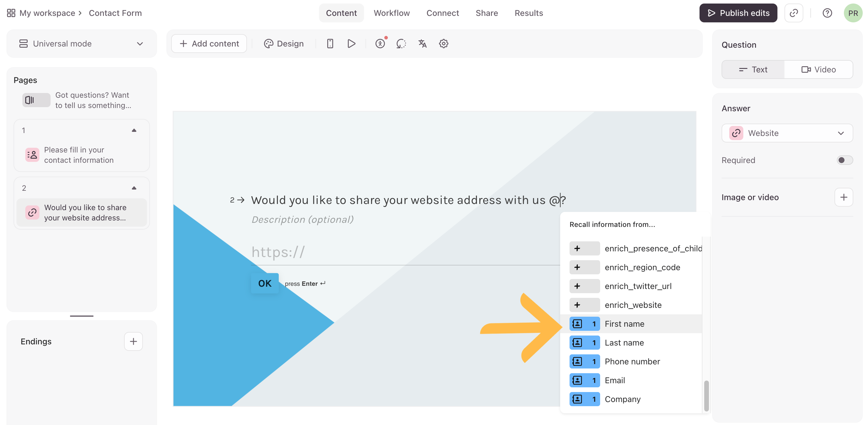Open the Website answer type dropdown
This screenshot has width=868, height=425.
pos(787,133)
